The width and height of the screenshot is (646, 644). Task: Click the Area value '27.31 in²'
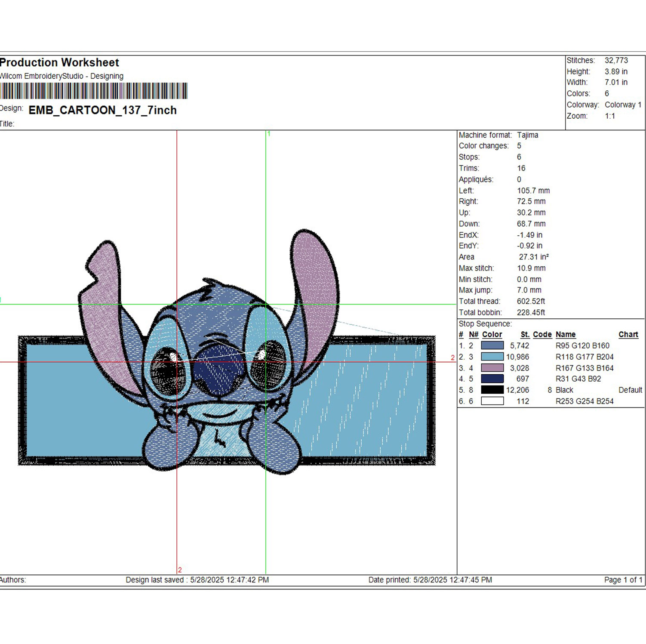coord(534,257)
